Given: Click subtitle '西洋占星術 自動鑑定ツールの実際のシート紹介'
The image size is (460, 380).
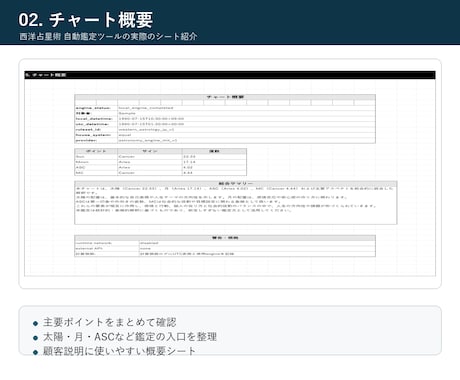Looking at the screenshot, I should (108, 36).
